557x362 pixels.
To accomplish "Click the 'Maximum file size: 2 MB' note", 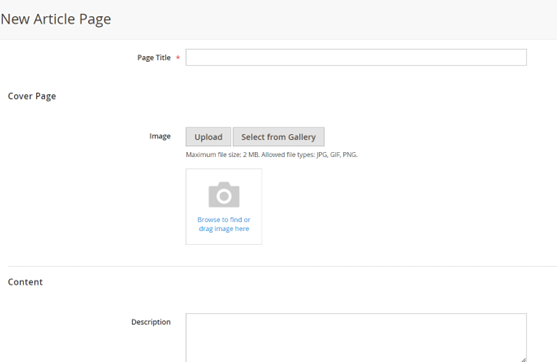I will (271, 155).
